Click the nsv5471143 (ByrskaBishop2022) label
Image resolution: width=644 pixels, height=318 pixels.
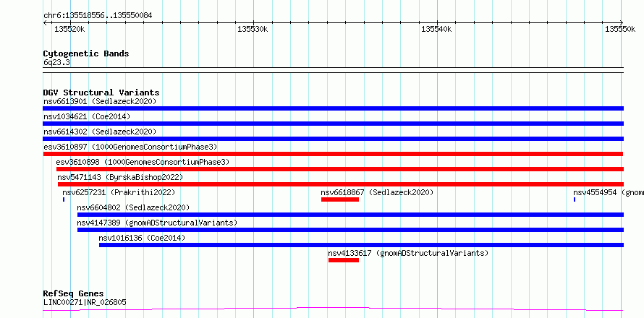click(120, 177)
